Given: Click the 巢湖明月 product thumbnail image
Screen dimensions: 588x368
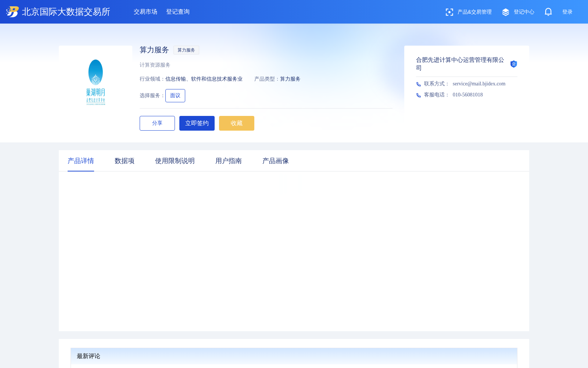Looking at the screenshot, I should [x=96, y=82].
